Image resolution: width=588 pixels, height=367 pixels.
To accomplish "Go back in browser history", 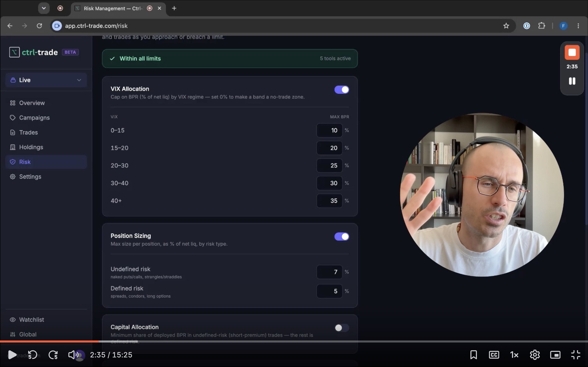I will 10,26.
